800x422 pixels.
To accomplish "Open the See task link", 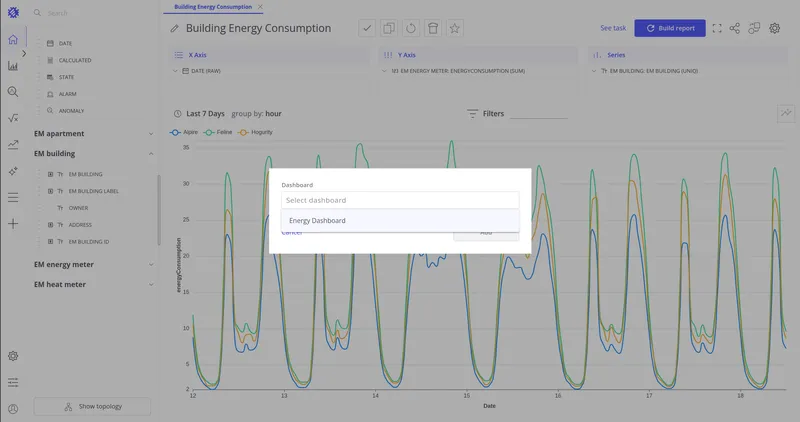I will 613,28.
